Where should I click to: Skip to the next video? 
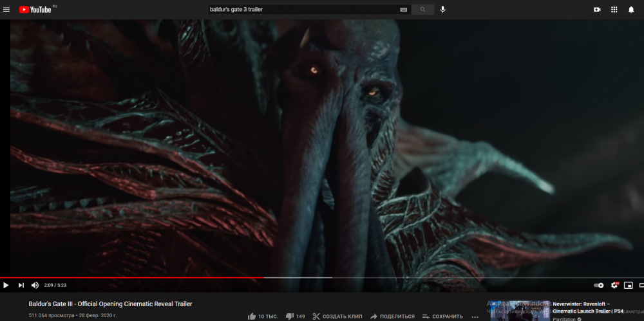tap(21, 285)
